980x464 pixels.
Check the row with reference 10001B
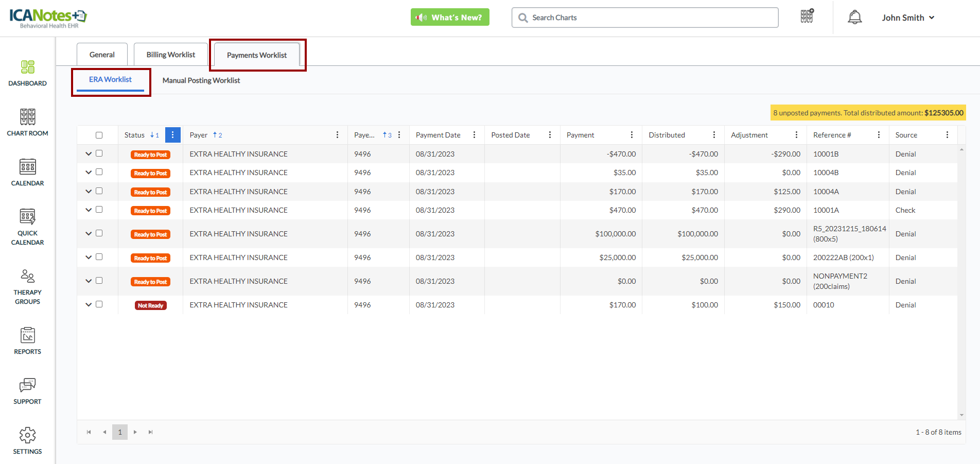(x=99, y=153)
